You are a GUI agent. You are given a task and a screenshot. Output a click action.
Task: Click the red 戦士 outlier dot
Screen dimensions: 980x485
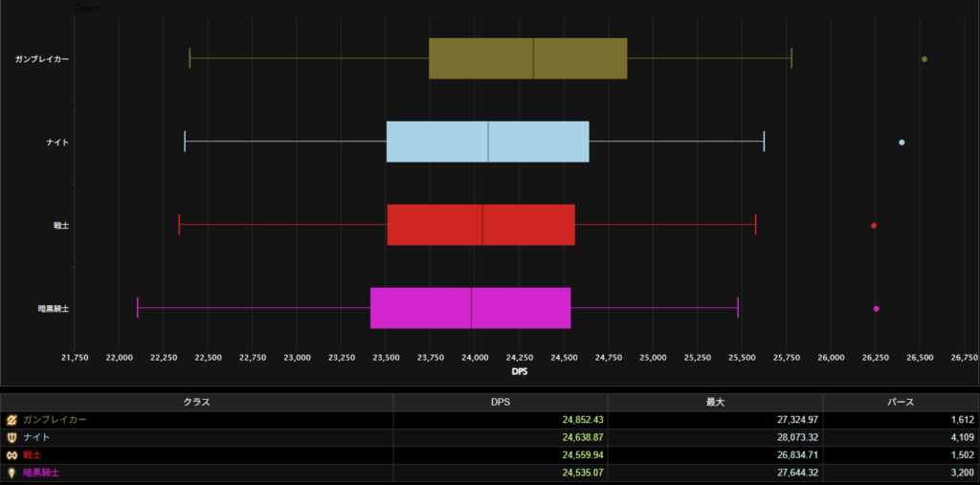point(874,226)
